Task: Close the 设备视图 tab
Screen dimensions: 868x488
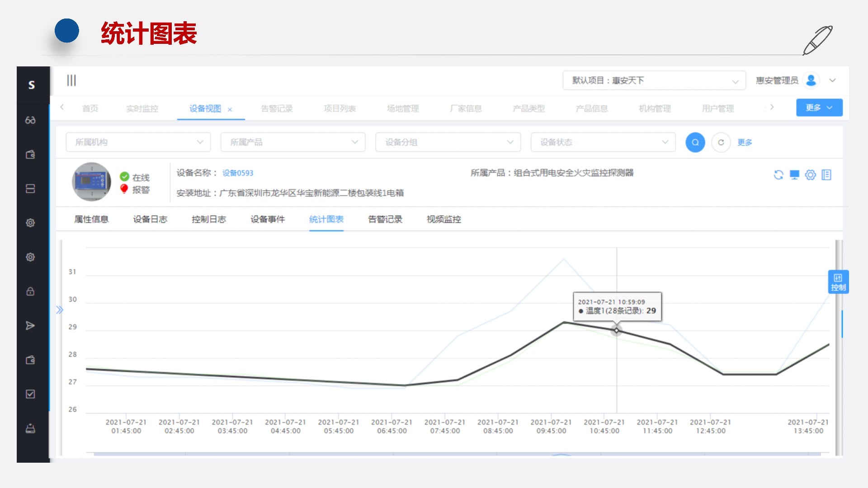Action: 230,109
